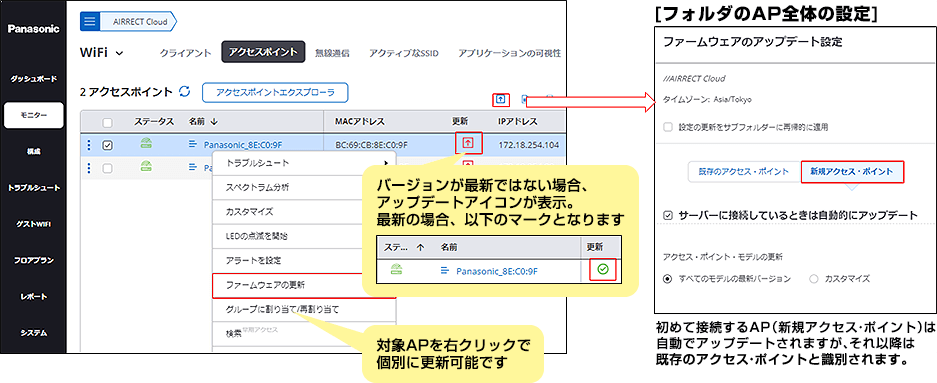
Task: Choose ファームウェアの更新 in context menu
Action: 288,284
